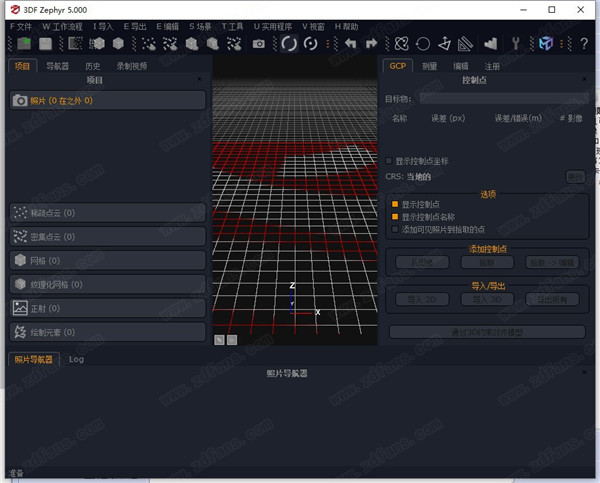Expand the 网格 (0) section

pyautogui.click(x=108, y=261)
